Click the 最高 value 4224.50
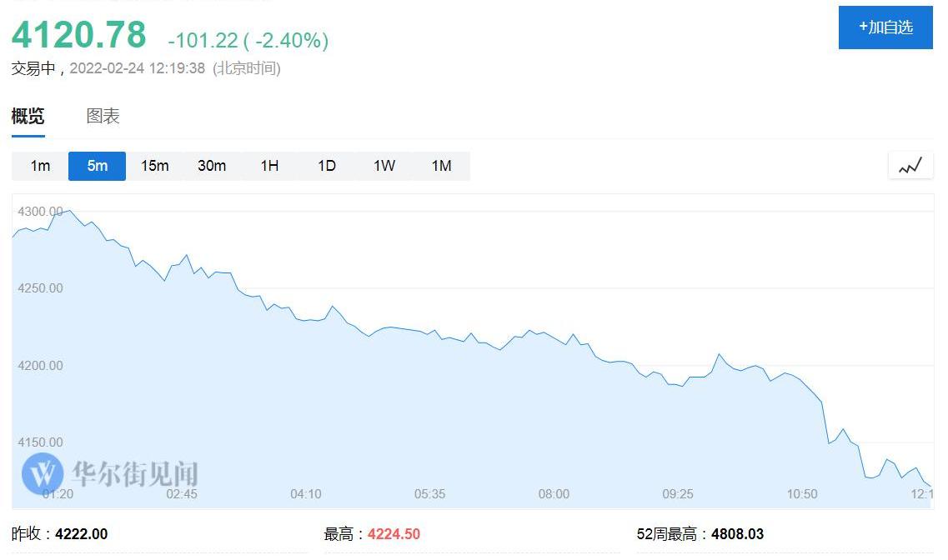 393,534
